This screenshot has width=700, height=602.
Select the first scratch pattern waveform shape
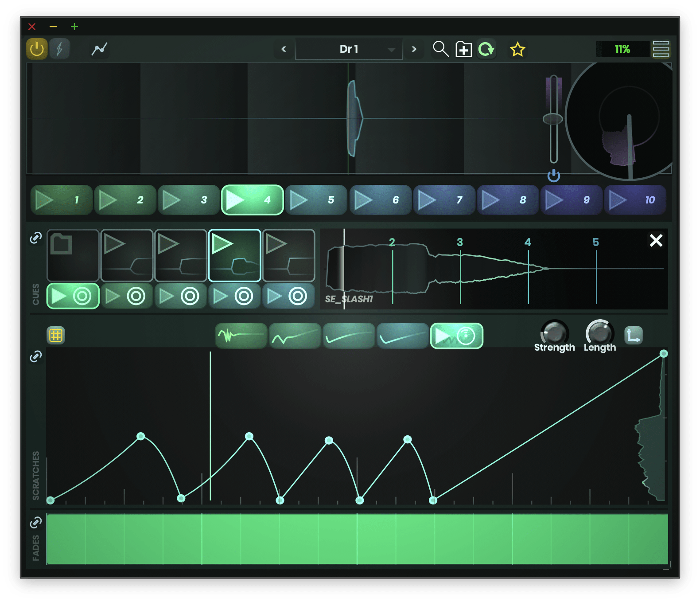click(241, 336)
